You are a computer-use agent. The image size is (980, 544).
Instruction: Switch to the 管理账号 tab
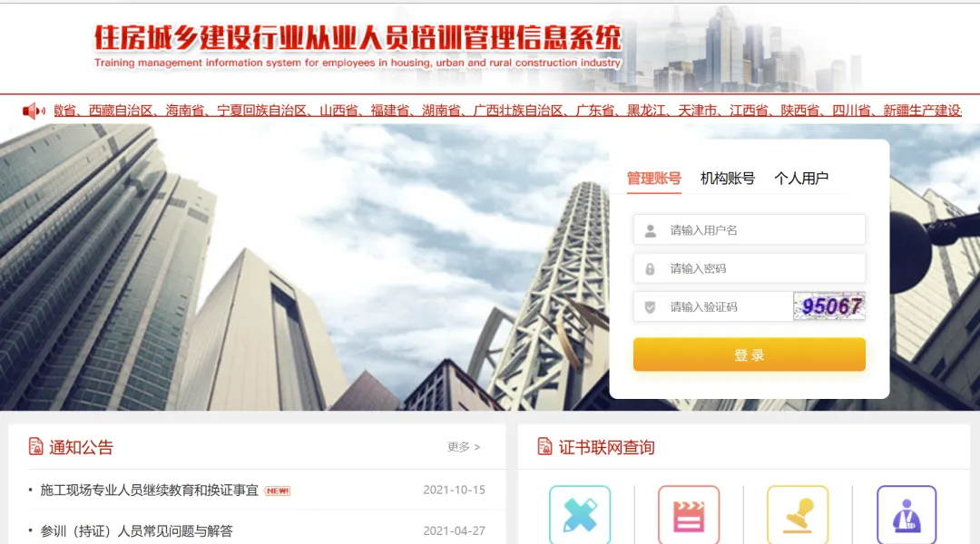tap(653, 179)
